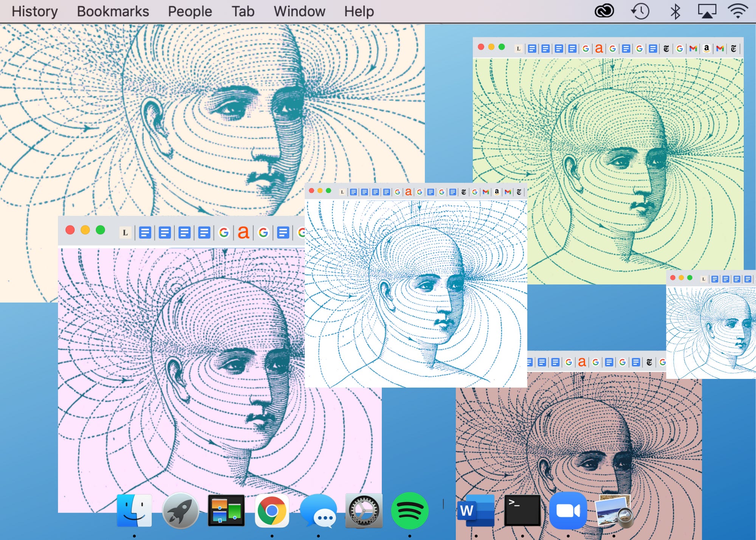Open Messages from the dock
Image resolution: width=756 pixels, height=540 pixels.
click(x=318, y=511)
